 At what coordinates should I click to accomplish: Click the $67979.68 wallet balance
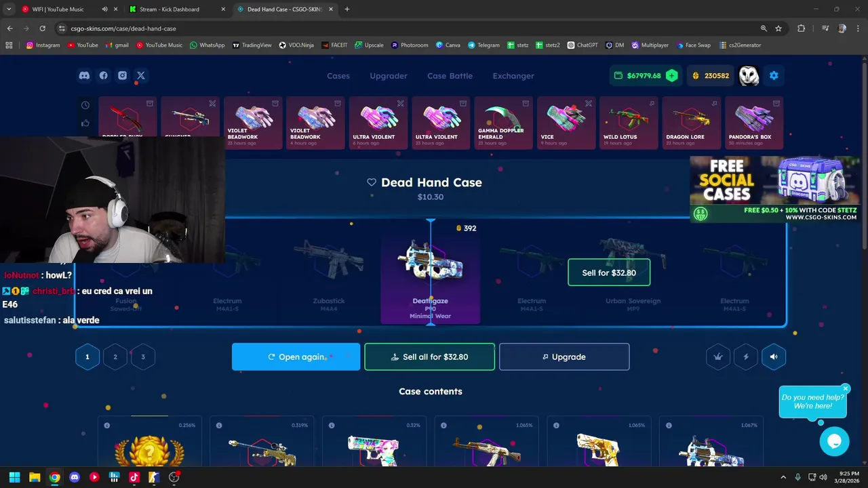point(644,76)
